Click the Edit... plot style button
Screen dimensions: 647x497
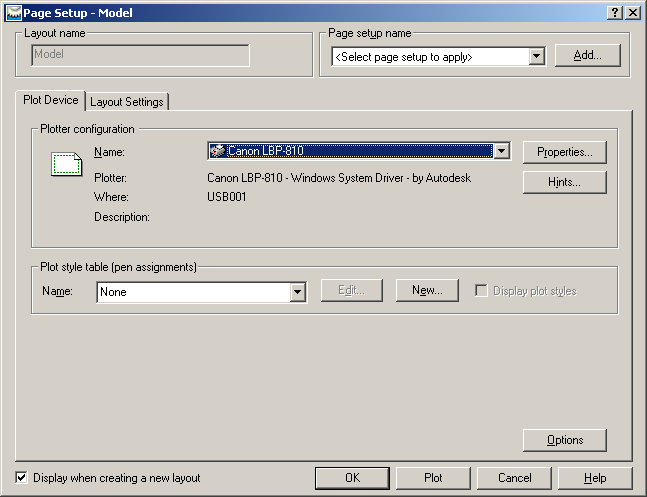(x=352, y=291)
